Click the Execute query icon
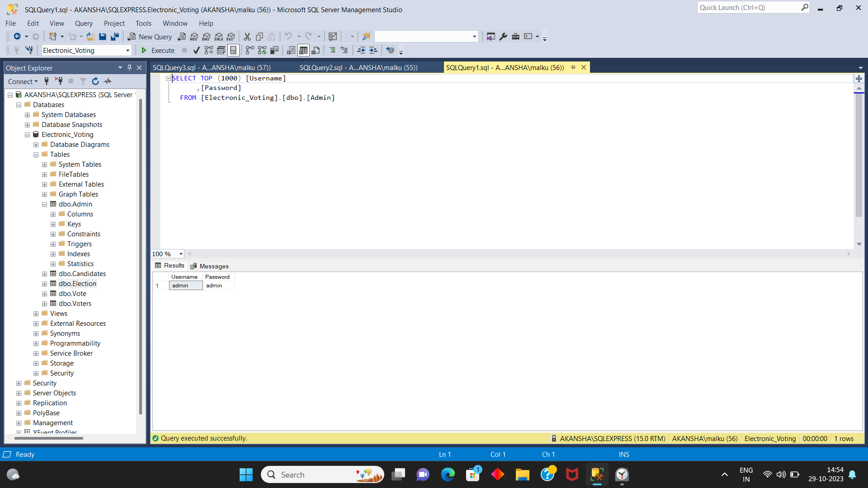Screen dimensions: 868x488 (x=157, y=50)
